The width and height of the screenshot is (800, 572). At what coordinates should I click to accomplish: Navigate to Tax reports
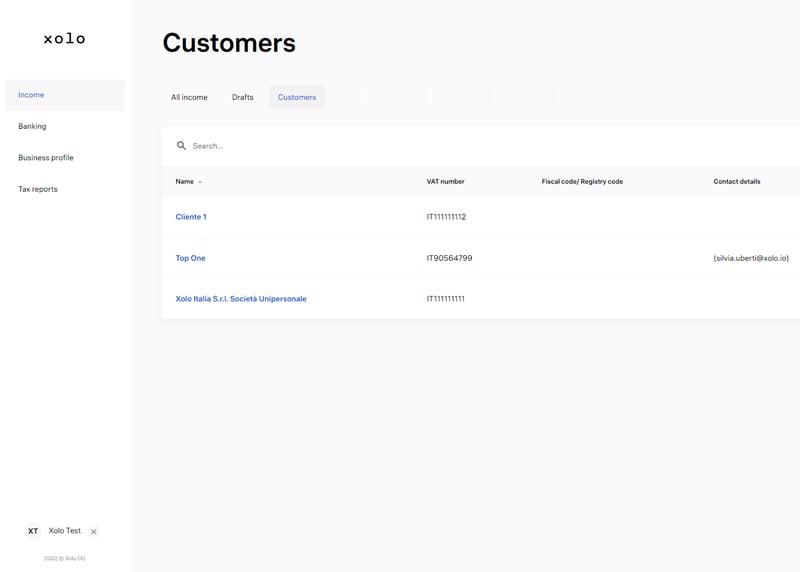38,189
